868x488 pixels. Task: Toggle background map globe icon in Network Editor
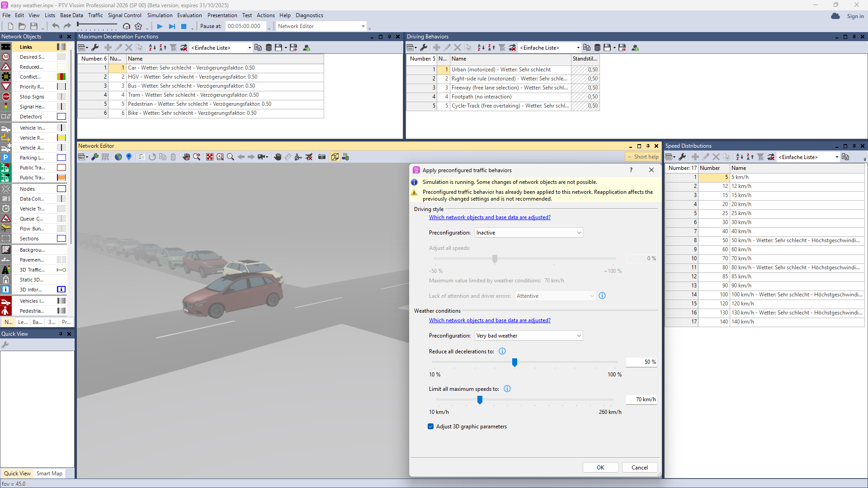[118, 157]
